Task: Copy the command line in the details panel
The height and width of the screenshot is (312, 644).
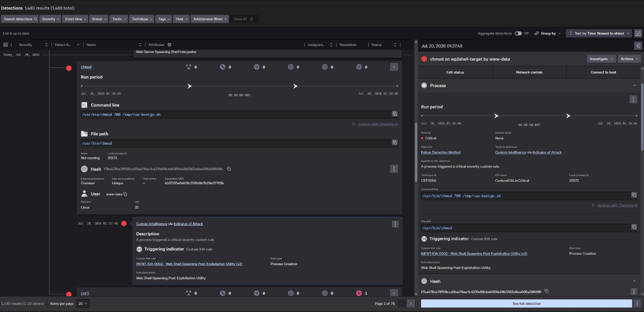Action: click(x=634, y=195)
